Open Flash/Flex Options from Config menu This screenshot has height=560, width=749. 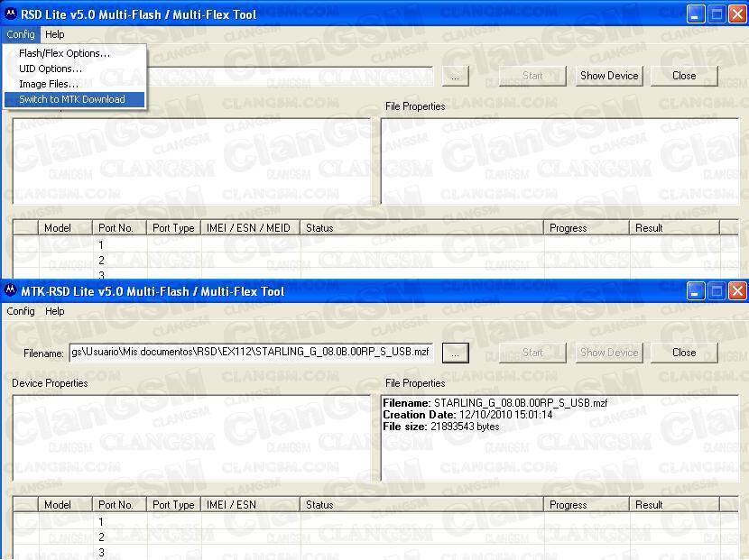64,53
